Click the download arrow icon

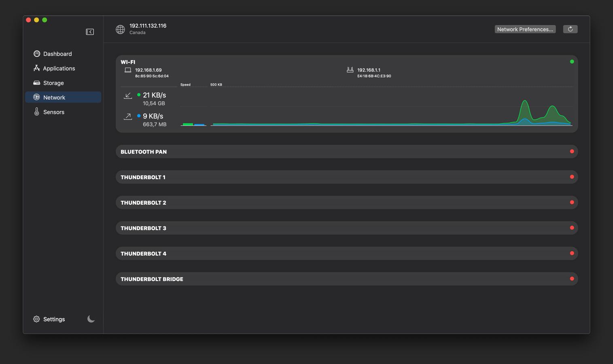click(128, 95)
